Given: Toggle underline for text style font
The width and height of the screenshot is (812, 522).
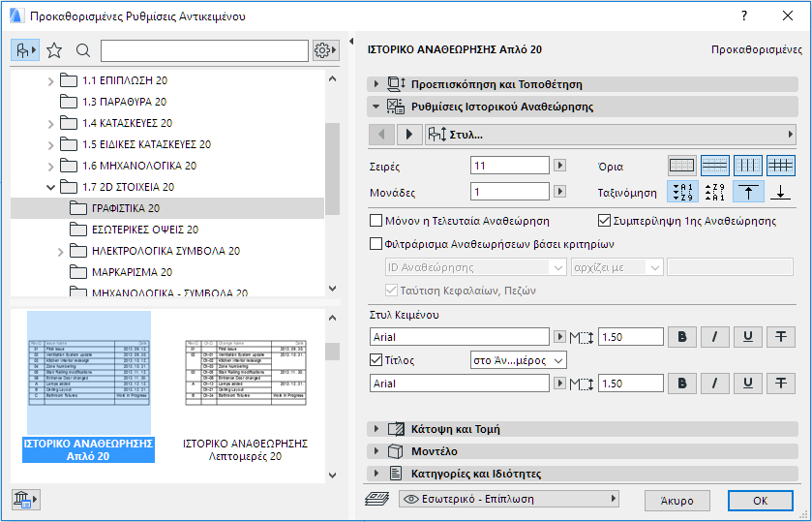Looking at the screenshot, I should click(x=748, y=337).
